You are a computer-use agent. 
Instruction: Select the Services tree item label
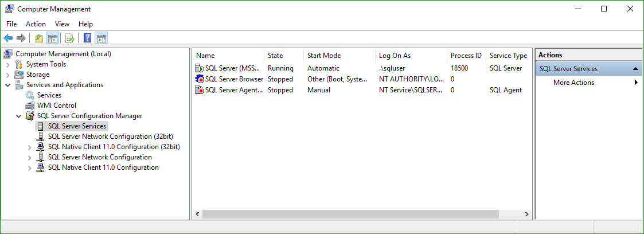click(x=49, y=95)
